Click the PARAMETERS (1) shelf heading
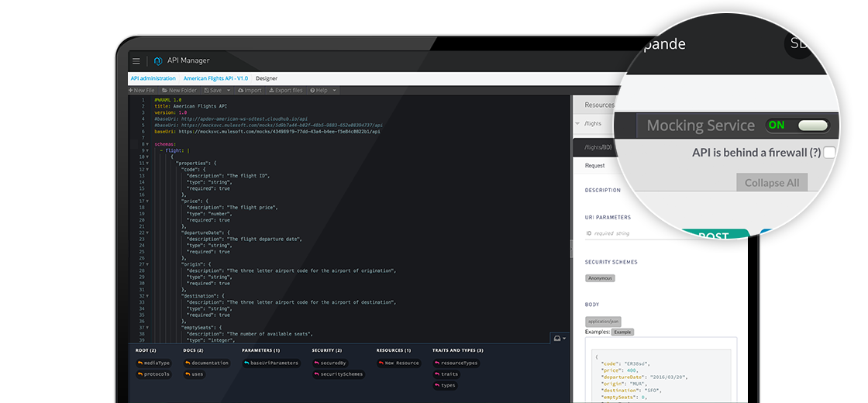This screenshot has height=403, width=868. click(260, 350)
